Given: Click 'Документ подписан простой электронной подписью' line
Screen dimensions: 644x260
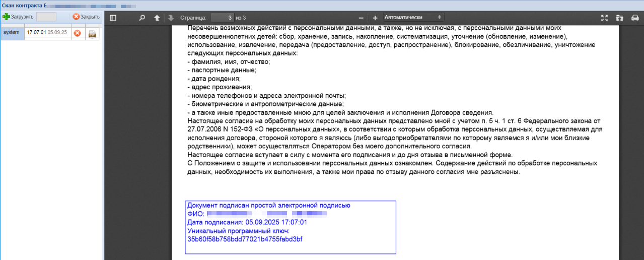Looking at the screenshot, I should [x=269, y=205].
